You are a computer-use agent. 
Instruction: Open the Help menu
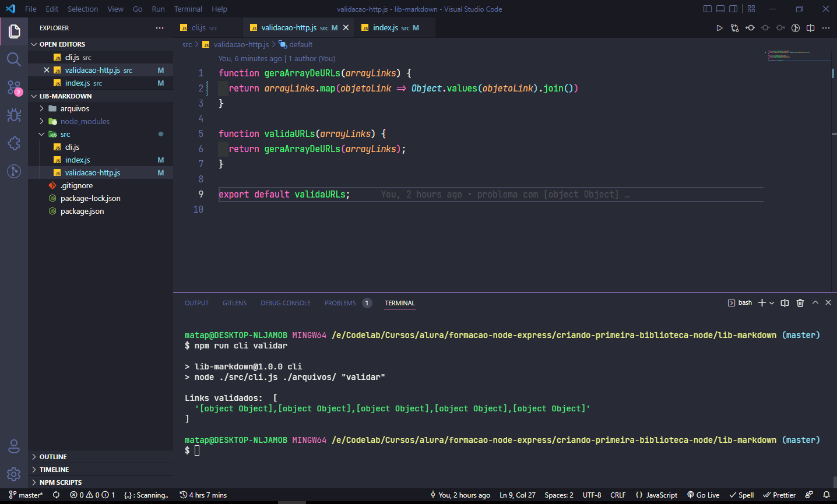[x=220, y=9]
